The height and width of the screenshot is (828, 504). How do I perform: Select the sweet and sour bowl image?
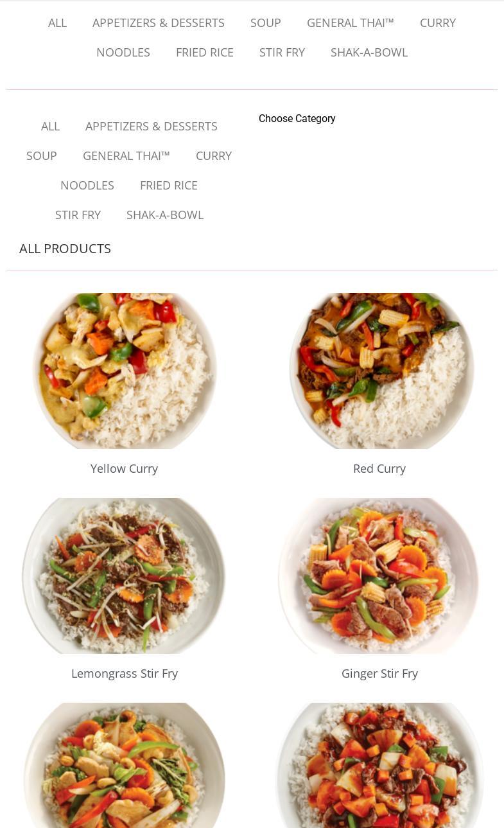(379, 765)
